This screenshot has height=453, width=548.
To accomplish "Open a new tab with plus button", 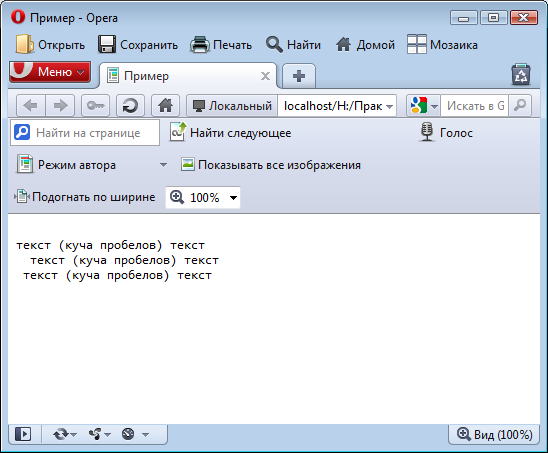I will pyautogui.click(x=299, y=76).
